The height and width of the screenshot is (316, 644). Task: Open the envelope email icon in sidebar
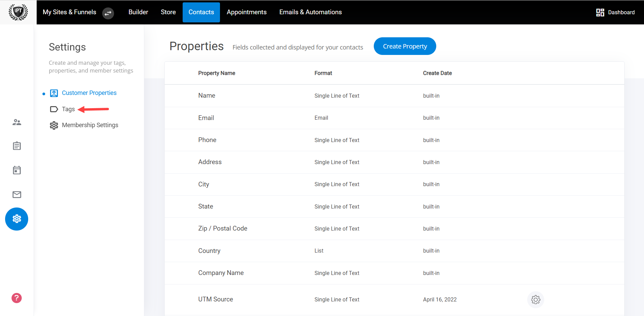[x=17, y=194]
